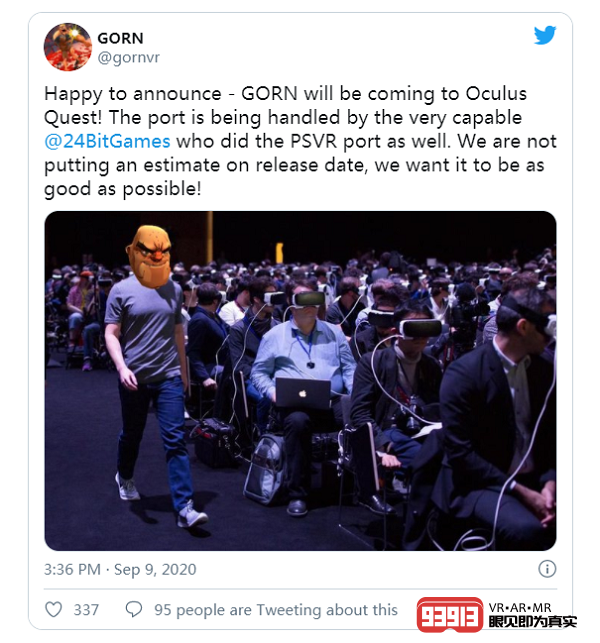Open the GORN display name

coord(120,38)
